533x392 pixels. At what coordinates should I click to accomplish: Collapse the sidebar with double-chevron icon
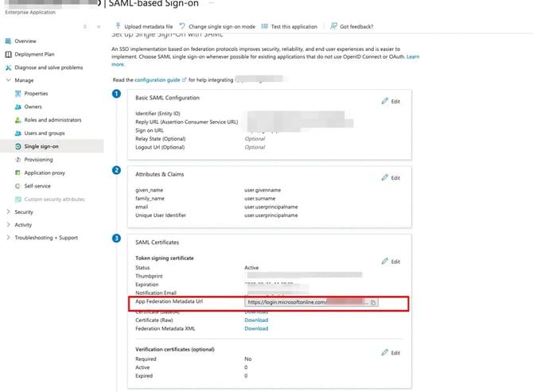(x=99, y=26)
